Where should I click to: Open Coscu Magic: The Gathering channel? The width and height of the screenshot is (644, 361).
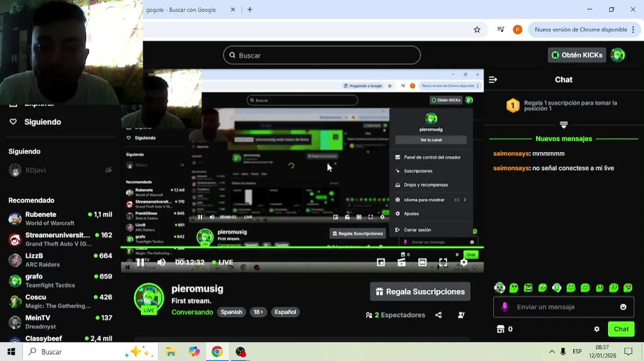(x=60, y=301)
